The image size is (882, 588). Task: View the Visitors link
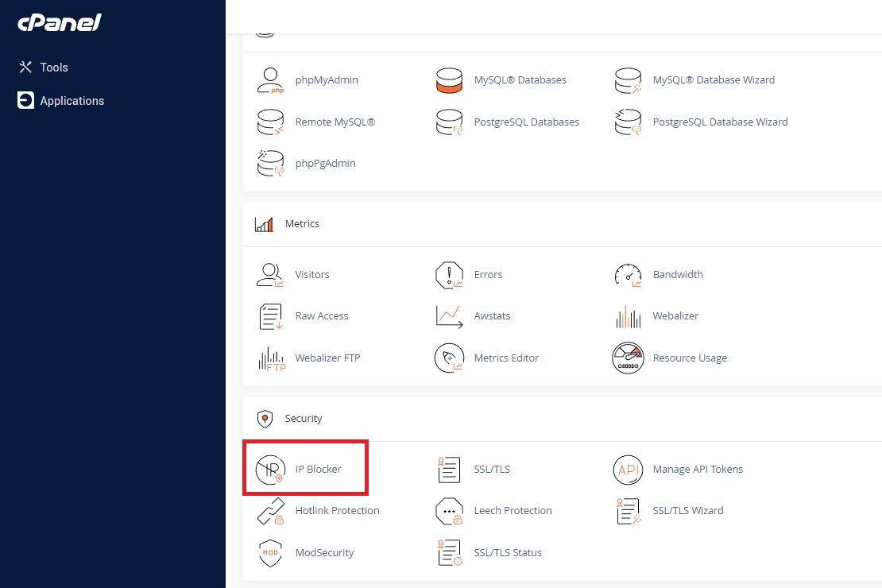tap(312, 275)
